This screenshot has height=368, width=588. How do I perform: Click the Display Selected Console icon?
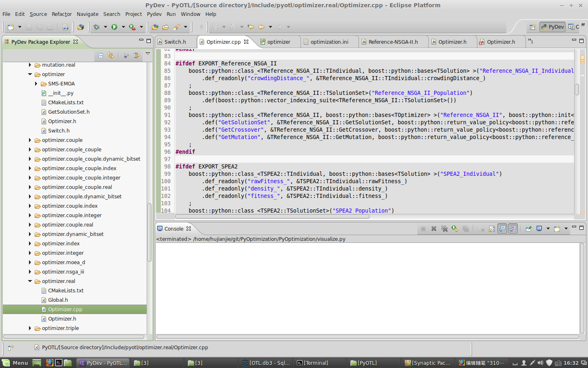click(539, 229)
